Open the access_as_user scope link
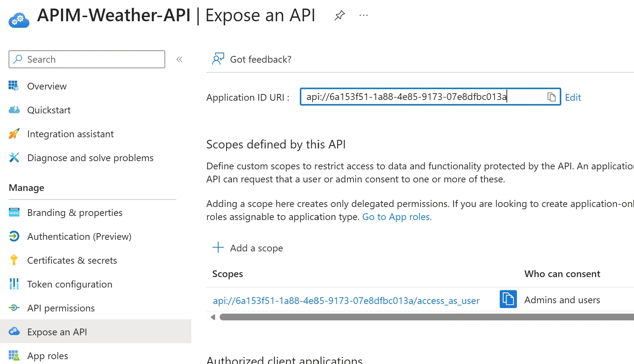Viewport: 634px width, 364px height. click(346, 301)
